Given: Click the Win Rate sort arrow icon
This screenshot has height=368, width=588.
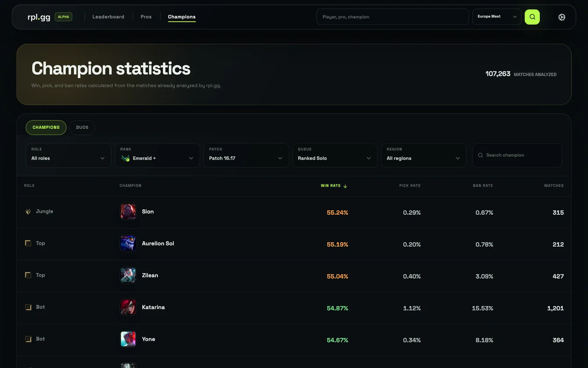Looking at the screenshot, I should pyautogui.click(x=345, y=186).
